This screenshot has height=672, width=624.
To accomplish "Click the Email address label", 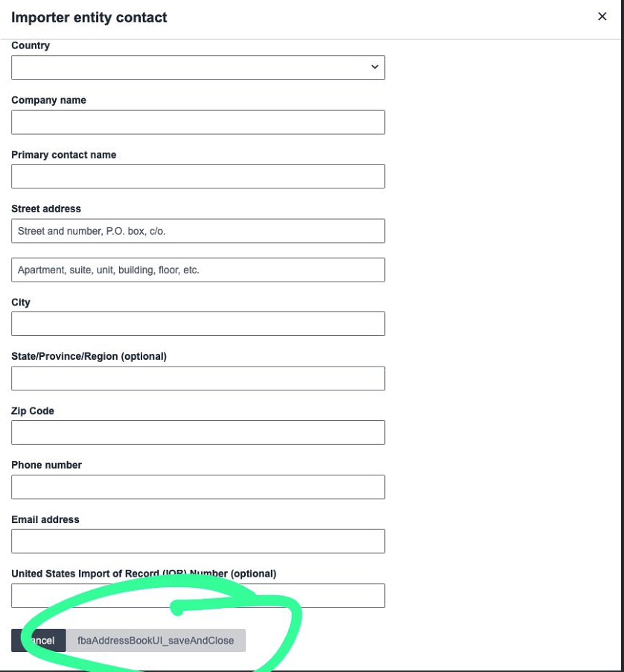I will pos(45,519).
